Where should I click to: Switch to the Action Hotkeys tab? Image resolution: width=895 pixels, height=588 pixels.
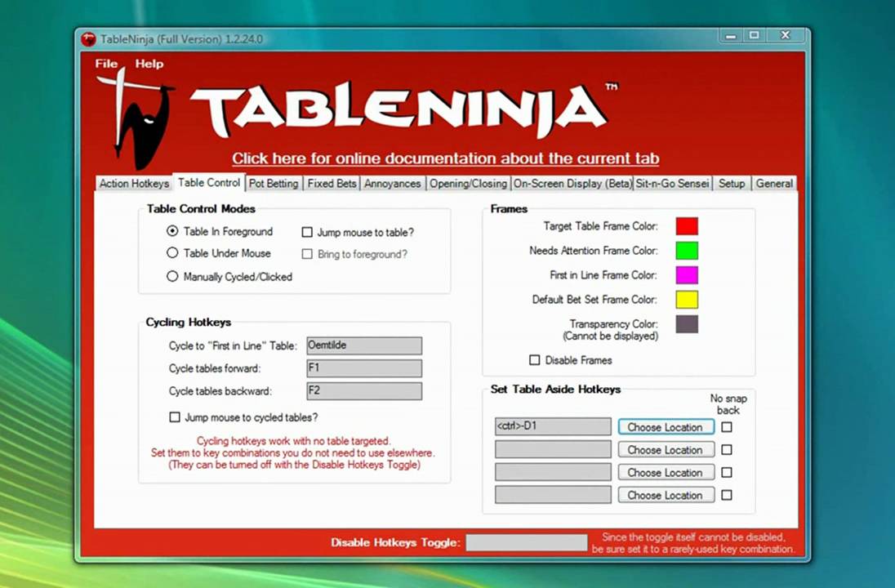pyautogui.click(x=134, y=183)
